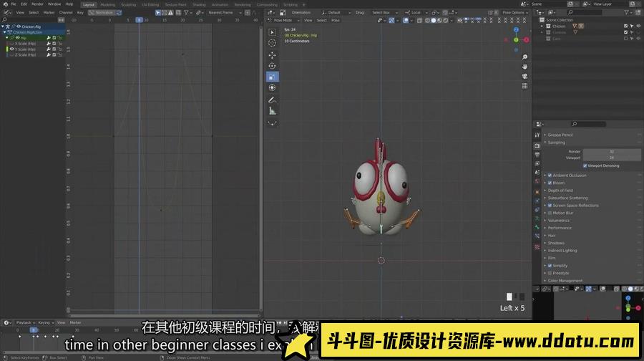The height and width of the screenshot is (361, 644).
Task: Switch to the Sculpting workspace tab
Action: tap(128, 4)
